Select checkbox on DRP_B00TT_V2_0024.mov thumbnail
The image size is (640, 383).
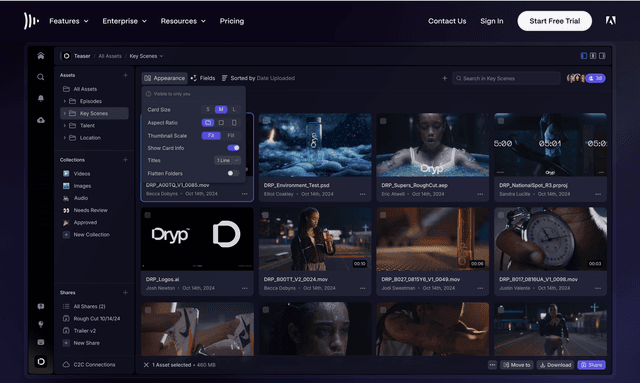point(265,215)
